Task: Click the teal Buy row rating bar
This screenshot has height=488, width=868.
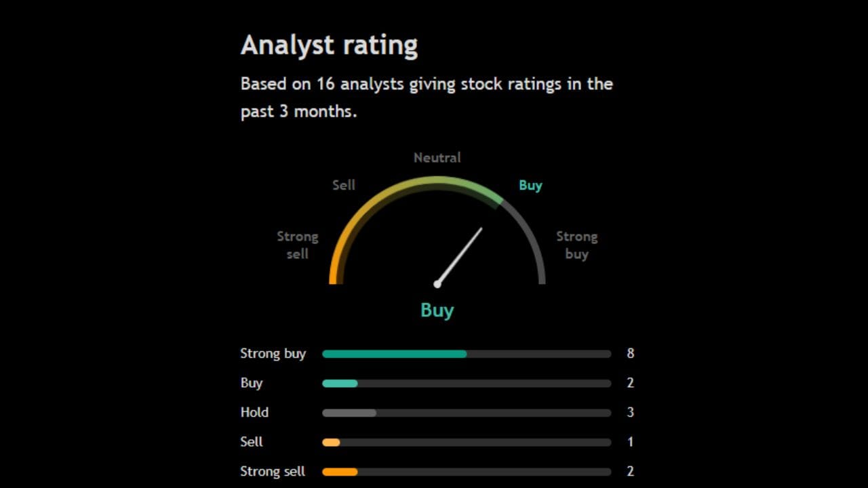Action: (x=340, y=383)
